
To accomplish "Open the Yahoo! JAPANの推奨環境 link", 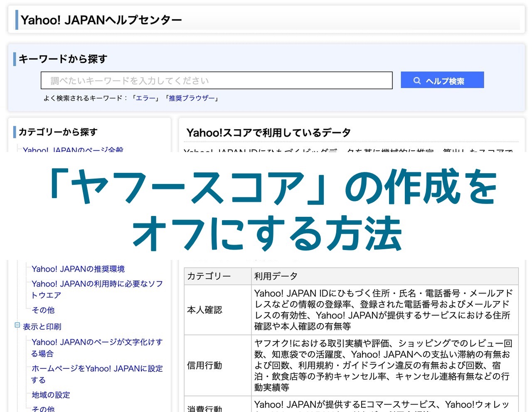I will 78,269.
